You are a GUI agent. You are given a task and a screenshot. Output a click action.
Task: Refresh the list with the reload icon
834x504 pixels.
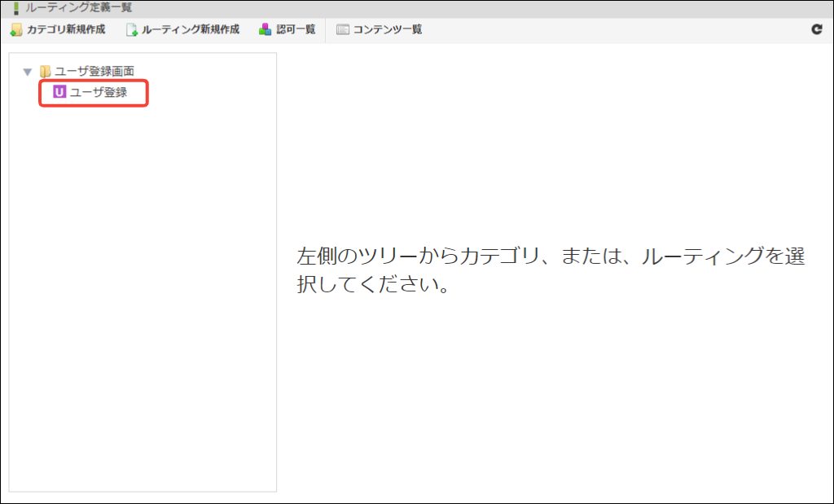(817, 29)
